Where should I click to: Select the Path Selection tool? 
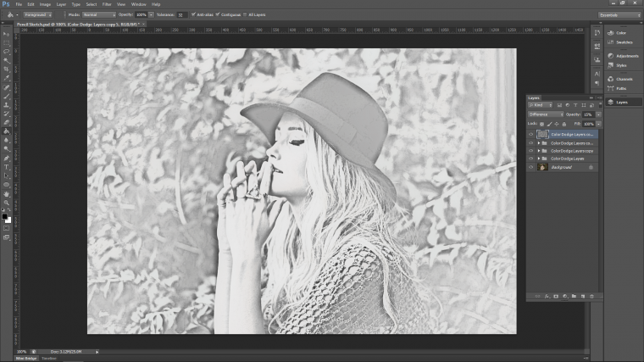point(6,175)
